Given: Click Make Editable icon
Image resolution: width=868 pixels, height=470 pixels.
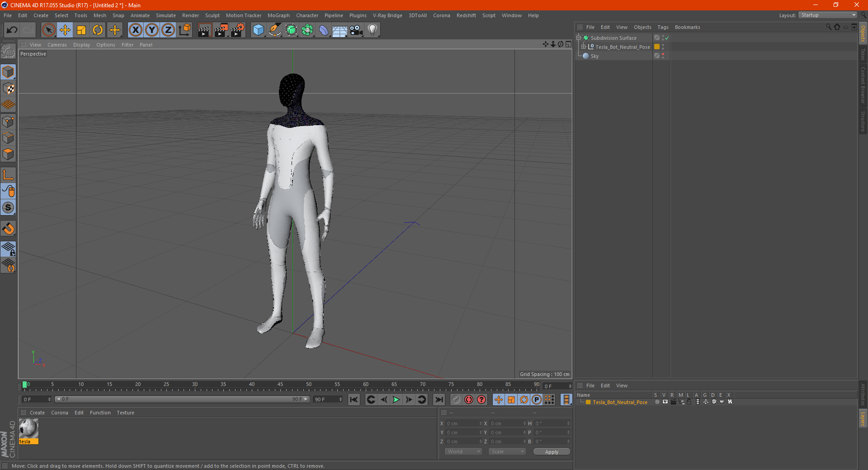Looking at the screenshot, I should tap(8, 52).
